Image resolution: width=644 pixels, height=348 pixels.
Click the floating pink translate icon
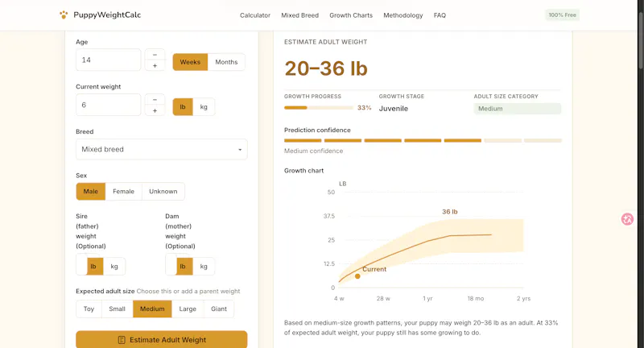pos(627,219)
